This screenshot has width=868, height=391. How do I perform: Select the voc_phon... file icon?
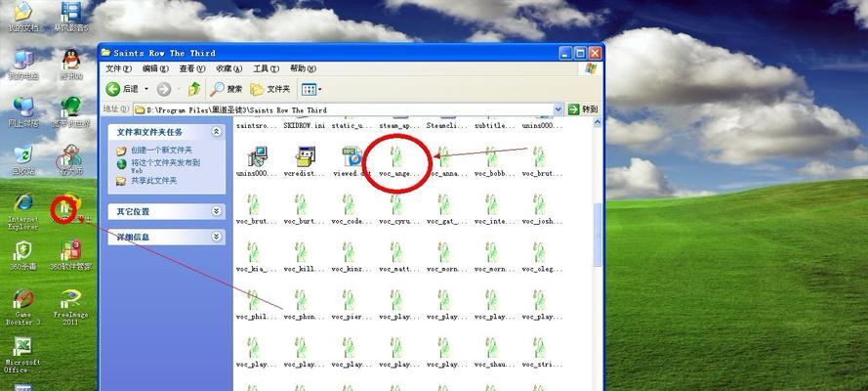point(301,300)
